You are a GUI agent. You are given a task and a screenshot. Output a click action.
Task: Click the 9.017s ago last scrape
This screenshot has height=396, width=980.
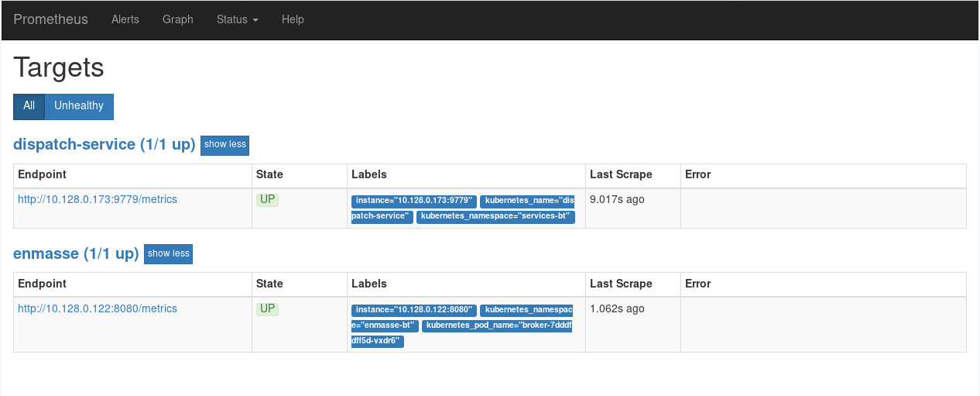click(x=617, y=199)
